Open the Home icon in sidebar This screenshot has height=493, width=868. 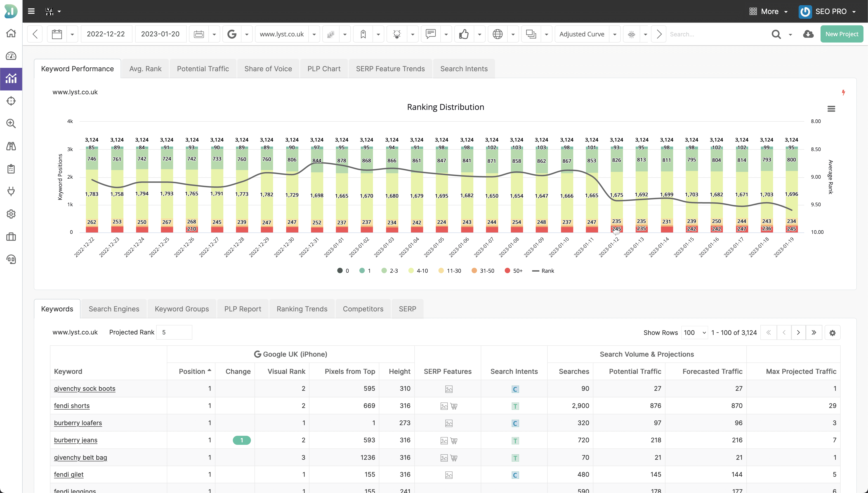tap(11, 33)
